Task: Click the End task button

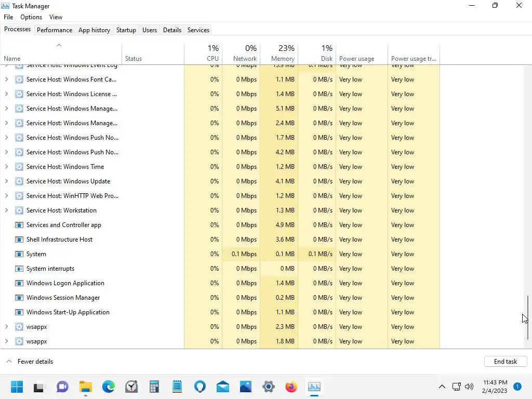Action: 506,362
